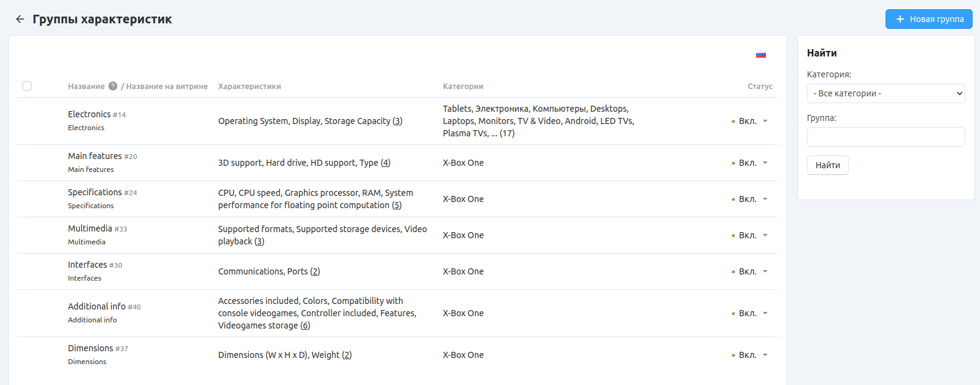Viewport: 980px width, 385px height.
Task: Click the Статус column header
Action: [x=760, y=86]
